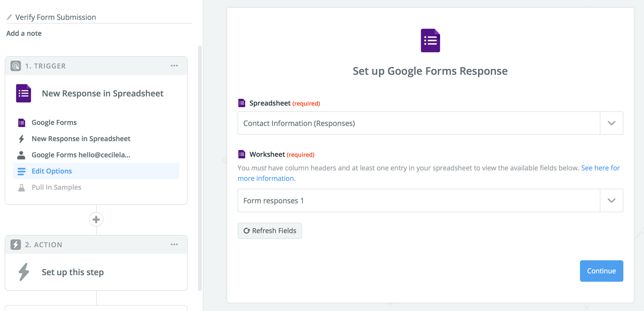
Task: Click the plus button between trigger and action
Action: click(x=96, y=219)
